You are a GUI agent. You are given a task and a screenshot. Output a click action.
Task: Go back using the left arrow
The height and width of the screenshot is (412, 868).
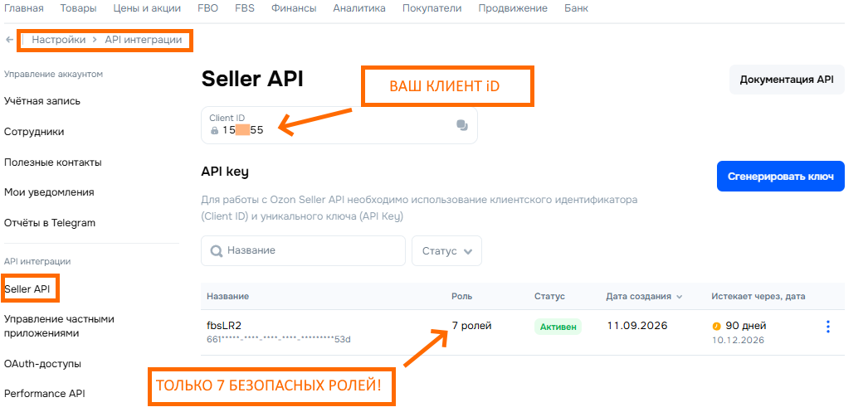click(9, 40)
